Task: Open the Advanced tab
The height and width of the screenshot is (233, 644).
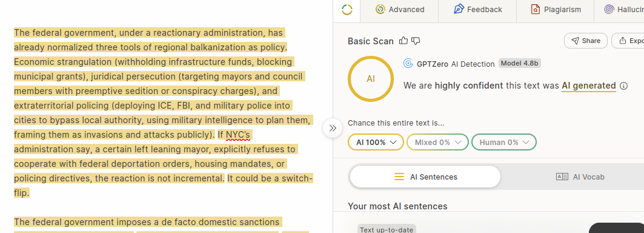Action: pos(400,10)
